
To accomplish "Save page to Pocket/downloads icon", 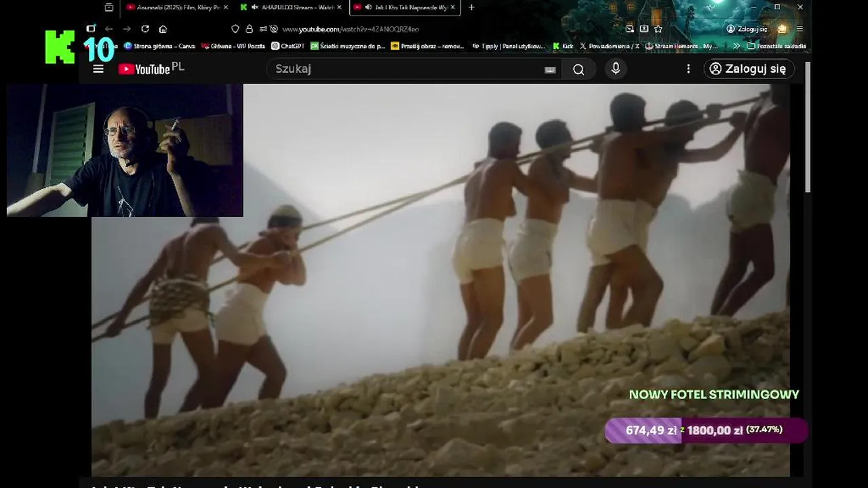I will click(x=644, y=29).
